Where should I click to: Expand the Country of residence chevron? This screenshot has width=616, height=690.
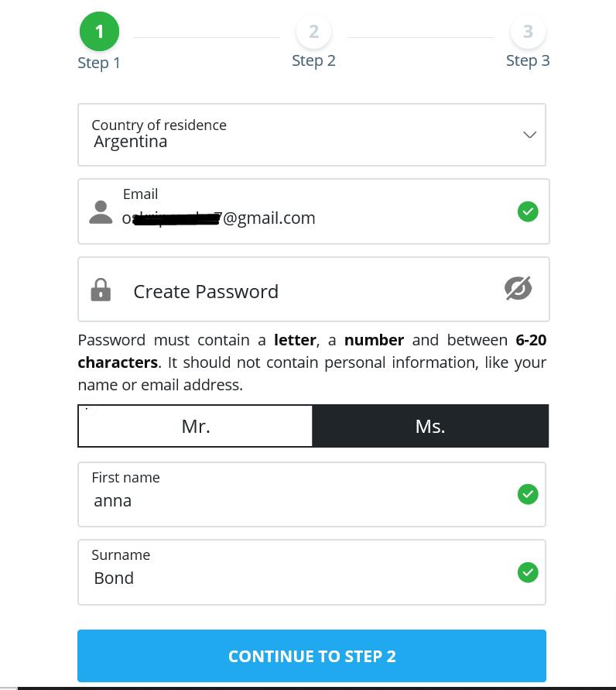point(530,135)
